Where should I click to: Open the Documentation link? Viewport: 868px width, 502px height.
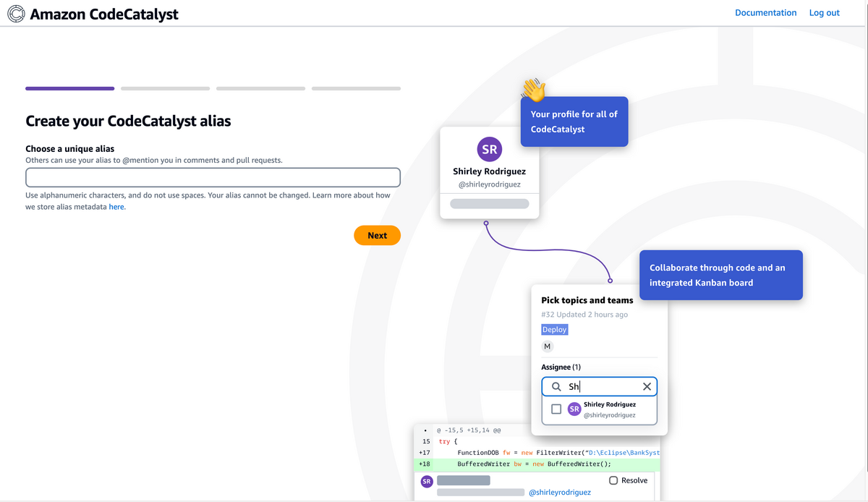[765, 13]
